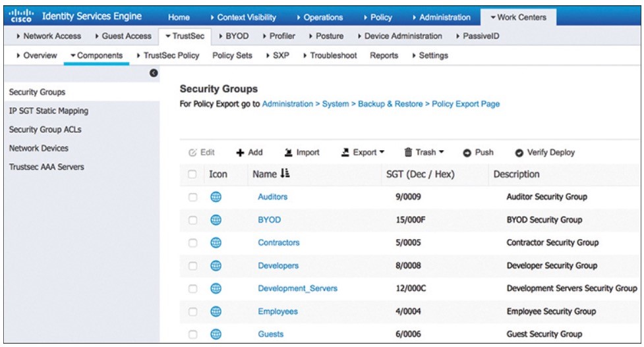Open the Policy Sets tab
This screenshot has width=644, height=347.
(232, 55)
